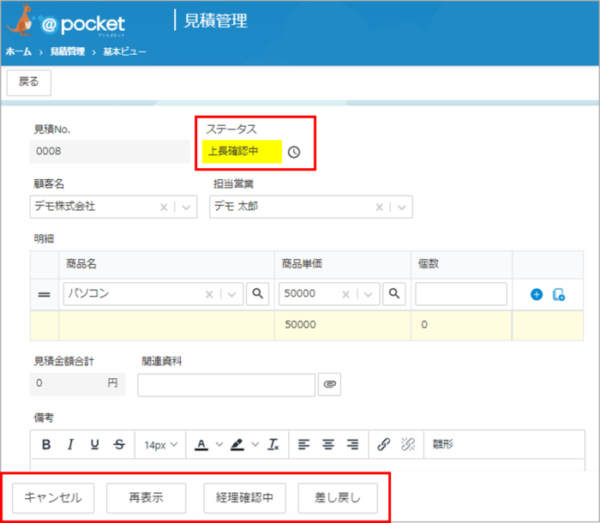Image resolution: width=600 pixels, height=523 pixels.
Task: Expand the 商品単価 dropdown arrow
Action: 368,295
